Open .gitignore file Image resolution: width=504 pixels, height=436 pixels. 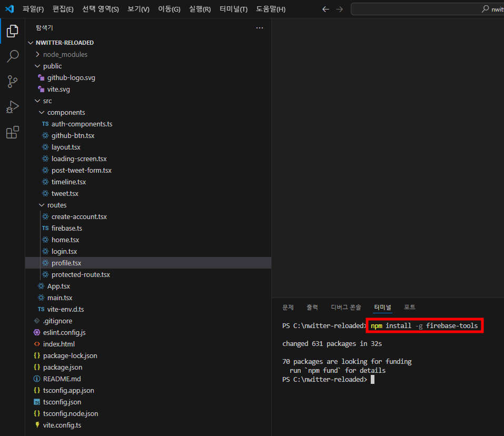pos(148,321)
